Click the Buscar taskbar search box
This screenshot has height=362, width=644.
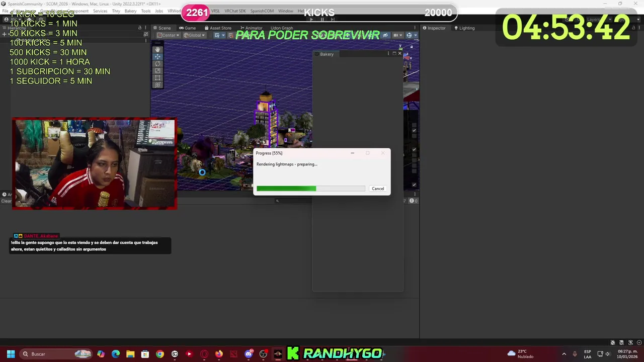(55, 354)
